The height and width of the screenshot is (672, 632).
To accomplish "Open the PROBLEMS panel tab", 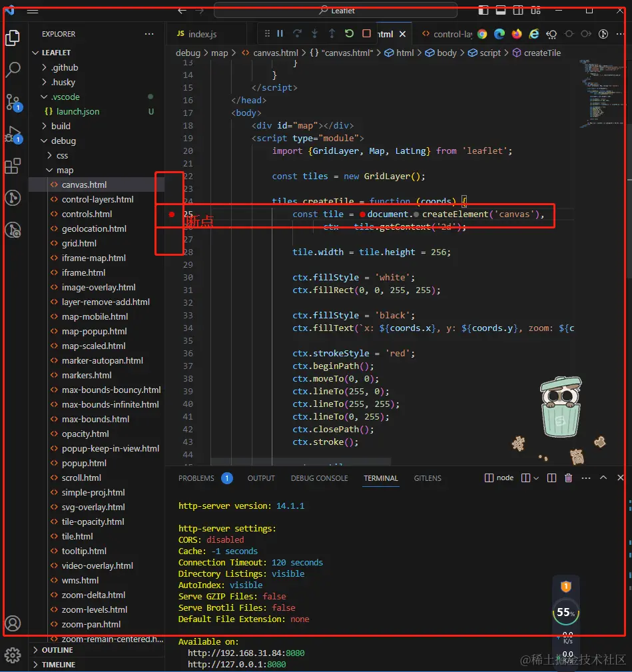I will coord(196,478).
